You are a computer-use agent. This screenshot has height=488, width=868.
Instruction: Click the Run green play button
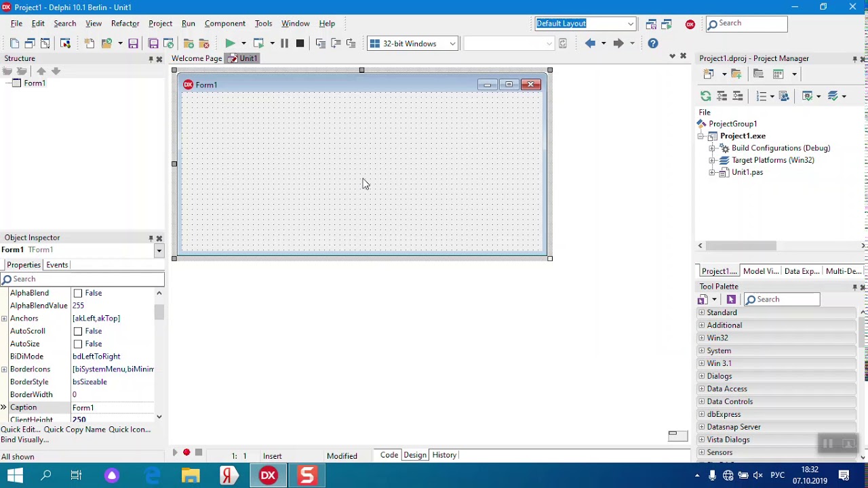click(230, 43)
